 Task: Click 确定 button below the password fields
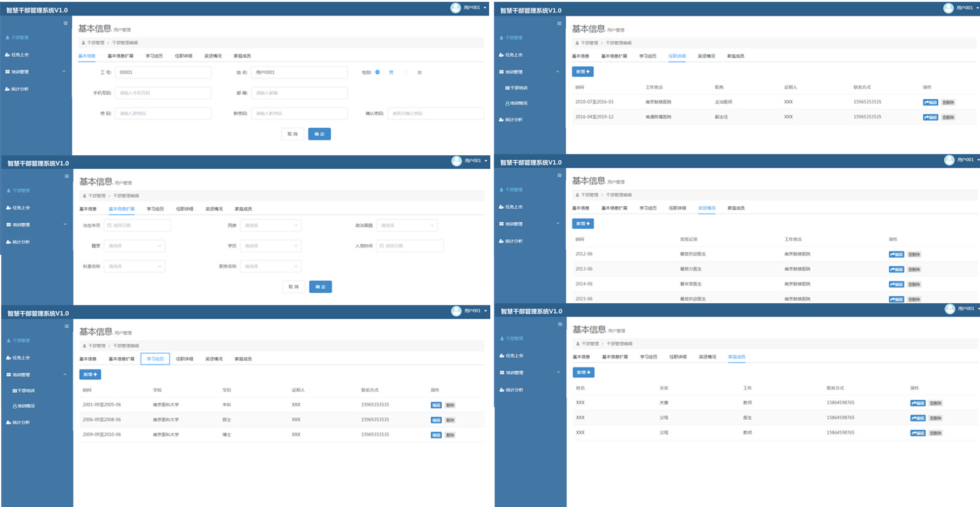(x=319, y=134)
